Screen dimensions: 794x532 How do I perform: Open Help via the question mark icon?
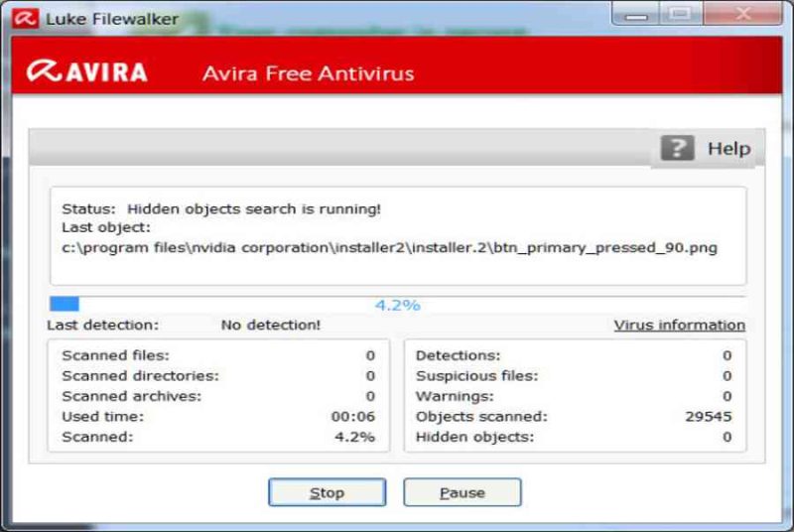click(x=677, y=148)
